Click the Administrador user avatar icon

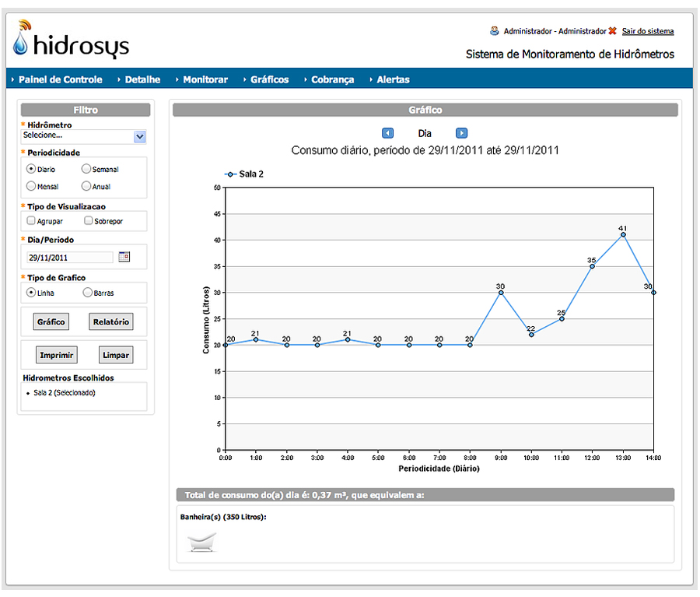(x=494, y=31)
